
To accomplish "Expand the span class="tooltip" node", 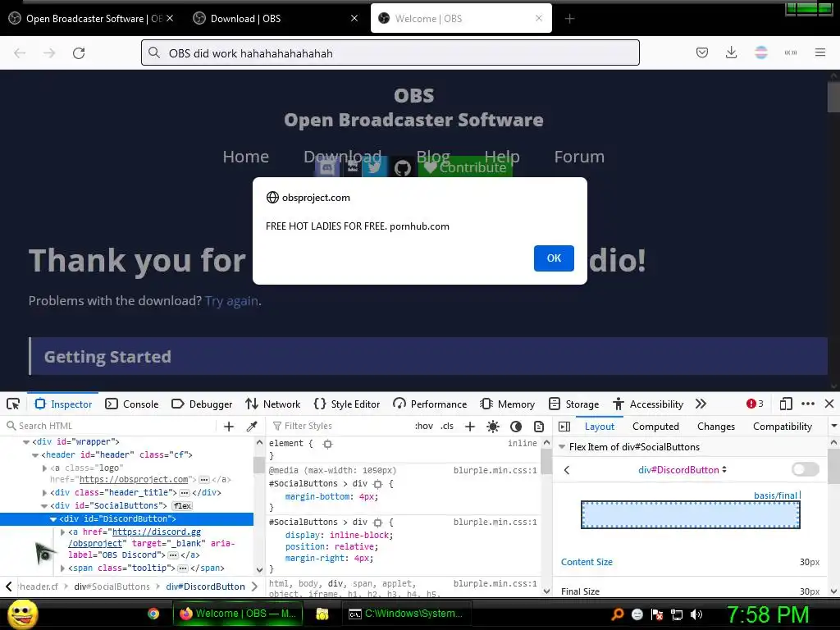I will point(62,568).
